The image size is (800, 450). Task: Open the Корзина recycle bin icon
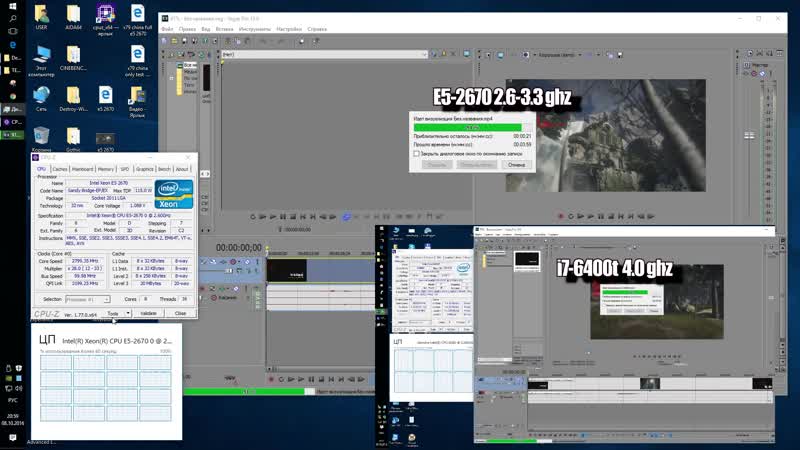pyautogui.click(x=41, y=139)
